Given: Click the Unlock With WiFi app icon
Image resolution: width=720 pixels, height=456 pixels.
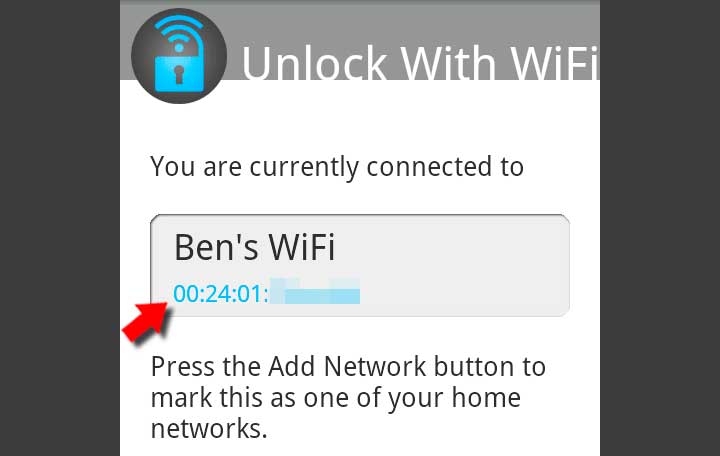Looking at the screenshot, I should (179, 56).
